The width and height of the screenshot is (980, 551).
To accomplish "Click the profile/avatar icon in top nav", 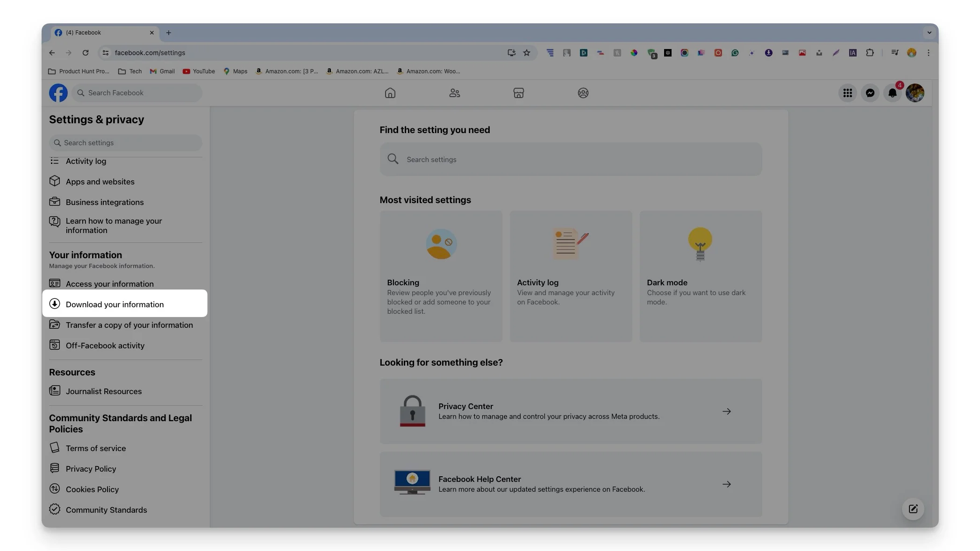I will point(915,92).
